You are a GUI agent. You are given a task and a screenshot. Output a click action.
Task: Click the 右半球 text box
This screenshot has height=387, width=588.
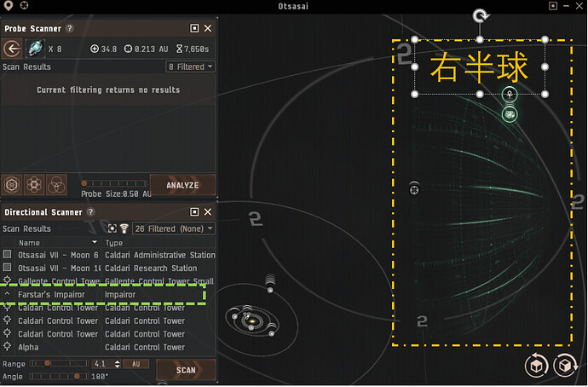480,67
